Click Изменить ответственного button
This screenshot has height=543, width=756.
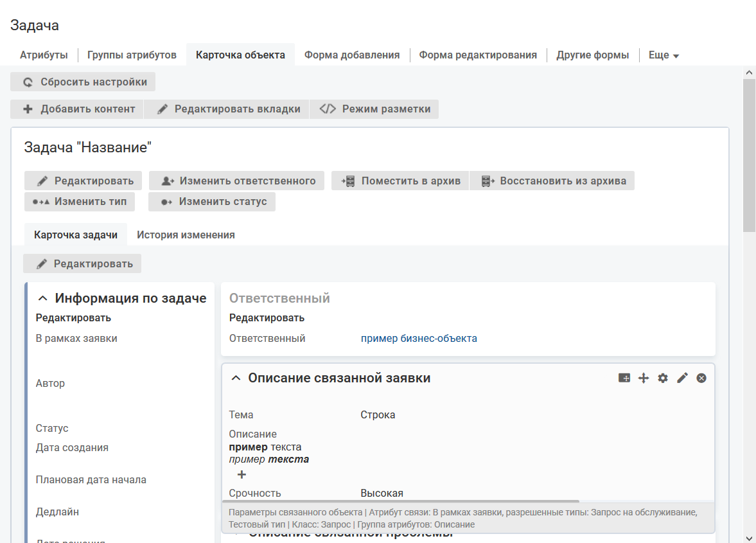(237, 181)
